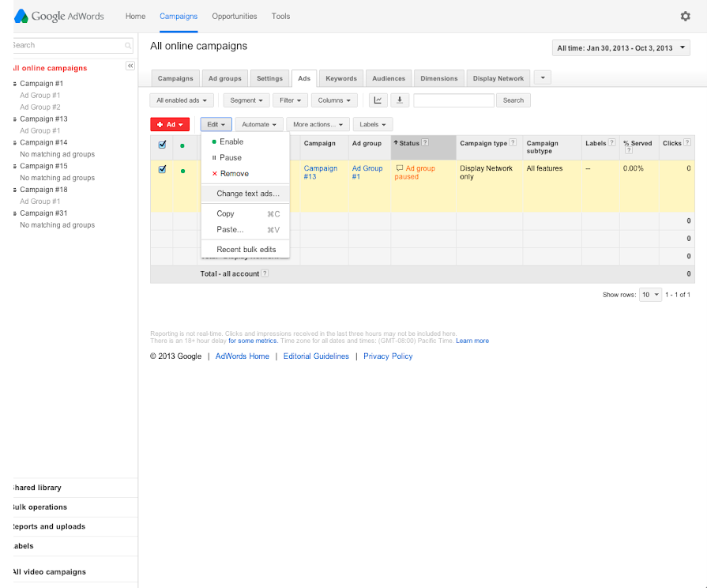Viewport: 707px width, 588px height.
Task: Select Change text ads from Edit menu
Action: coord(247,194)
